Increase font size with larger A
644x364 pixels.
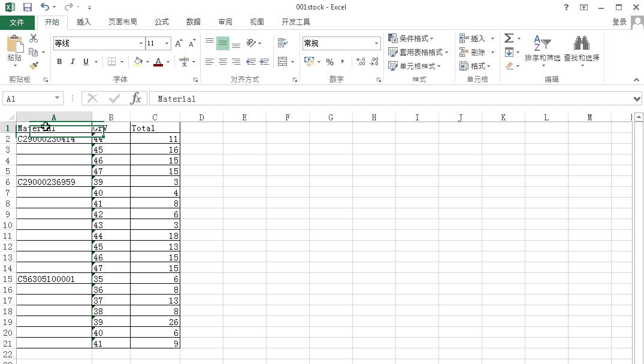pyautogui.click(x=179, y=43)
